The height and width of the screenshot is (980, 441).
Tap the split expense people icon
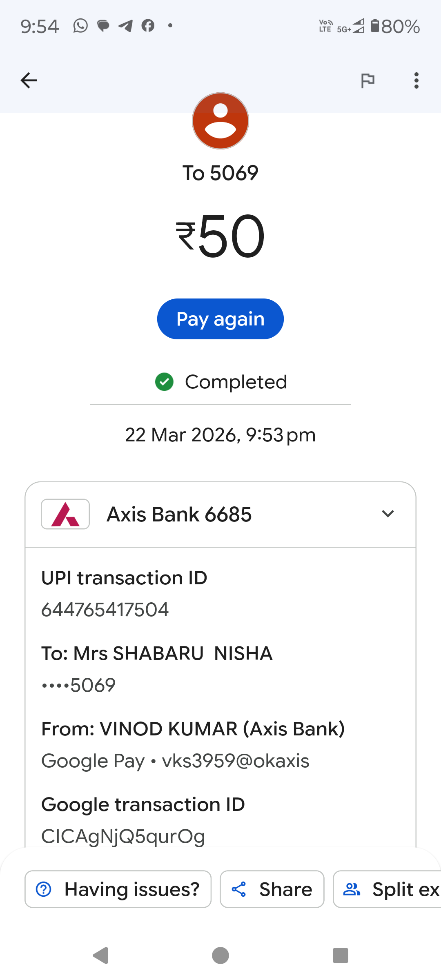pos(352,889)
